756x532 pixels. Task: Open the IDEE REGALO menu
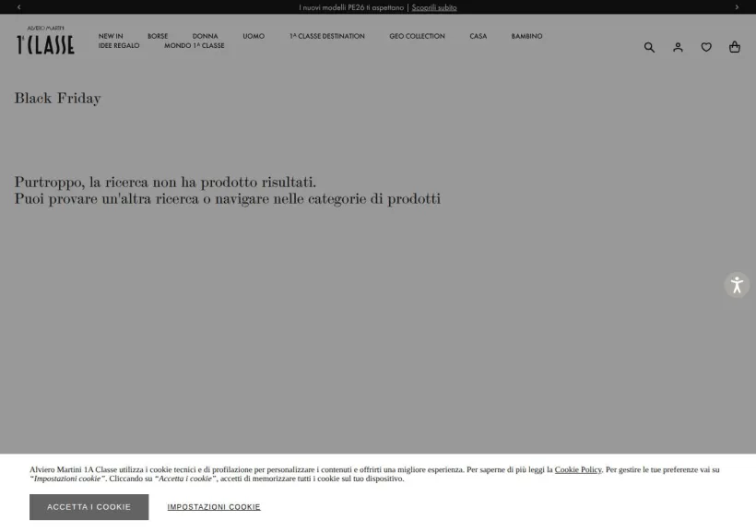(119, 45)
